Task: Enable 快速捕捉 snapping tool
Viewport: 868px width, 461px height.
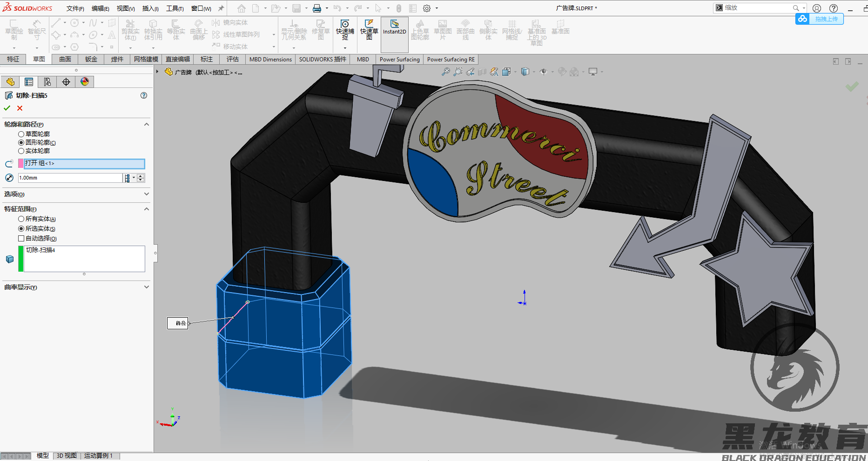Action: (344, 31)
